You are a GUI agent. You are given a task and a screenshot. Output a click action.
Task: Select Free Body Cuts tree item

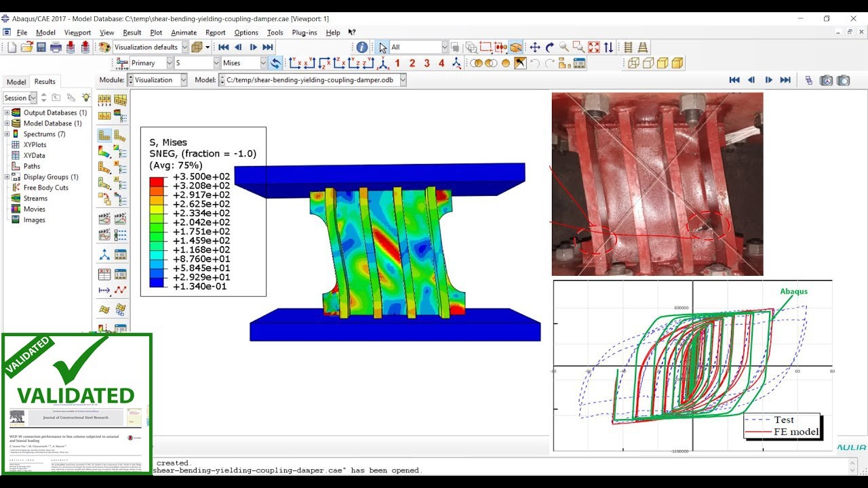(45, 188)
